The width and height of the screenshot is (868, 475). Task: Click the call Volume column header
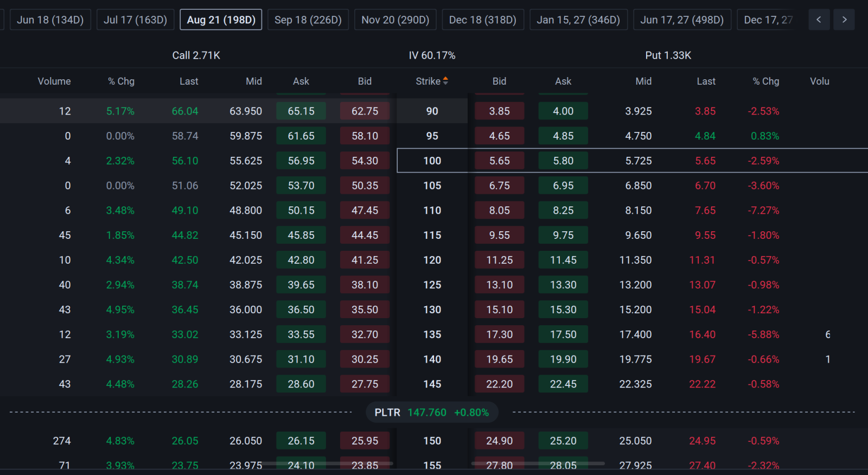click(54, 81)
